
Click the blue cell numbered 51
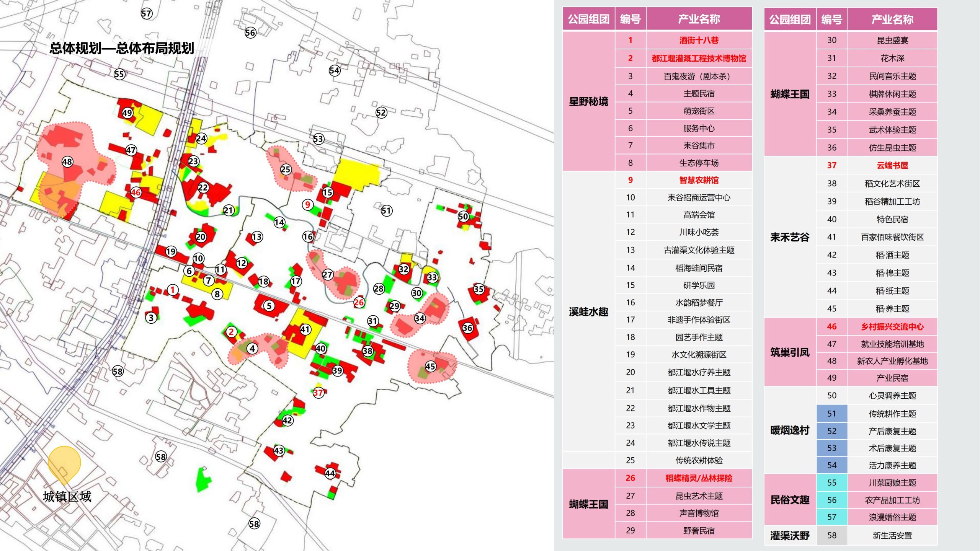[831, 414]
